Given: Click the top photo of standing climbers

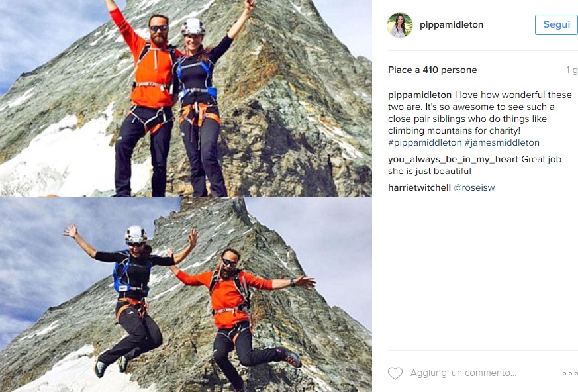Looking at the screenshot, I should pos(186,98).
